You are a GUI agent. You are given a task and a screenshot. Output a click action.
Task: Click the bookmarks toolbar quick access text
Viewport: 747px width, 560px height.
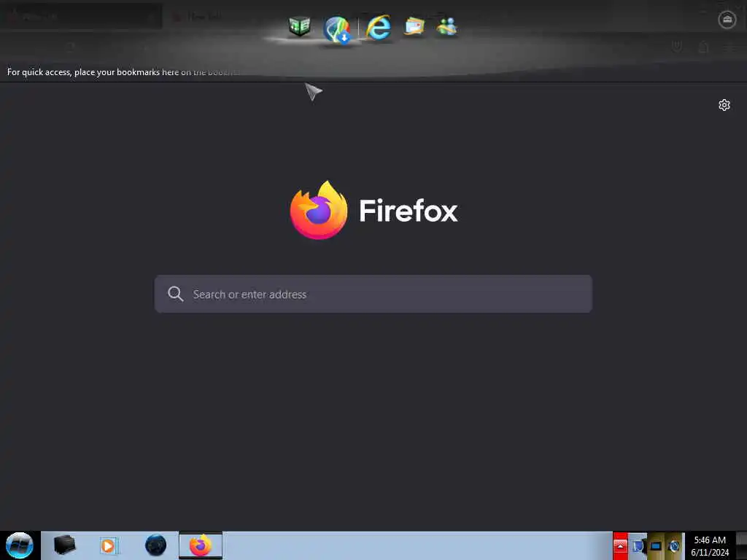[x=123, y=72]
